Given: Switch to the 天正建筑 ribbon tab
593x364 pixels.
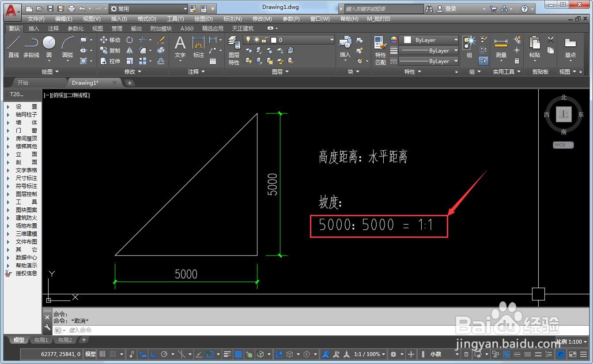Looking at the screenshot, I should (242, 28).
